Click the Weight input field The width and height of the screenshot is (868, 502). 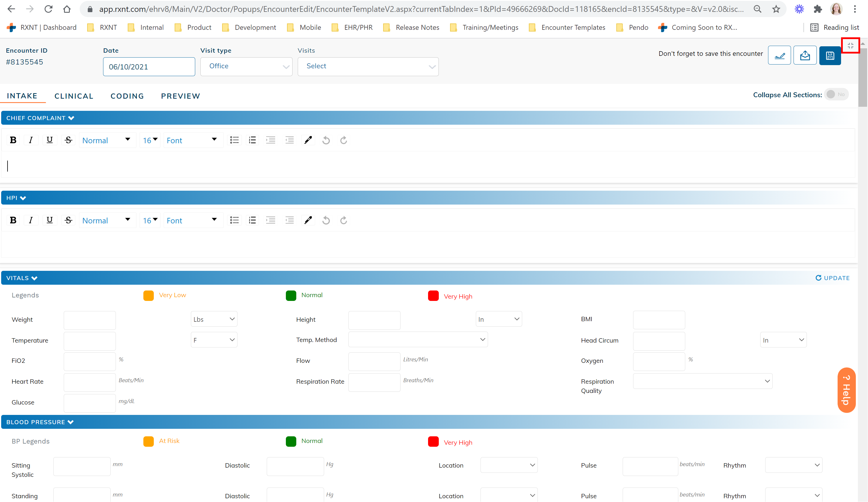(x=89, y=320)
